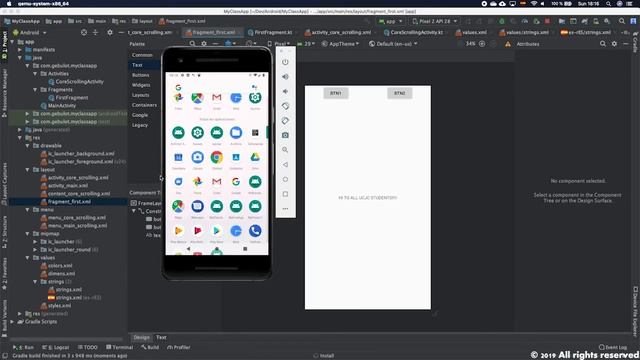Viewport: 640px width, 360px height.
Task: Open Chrome app in the emulator
Action: pyautogui.click(x=217, y=157)
